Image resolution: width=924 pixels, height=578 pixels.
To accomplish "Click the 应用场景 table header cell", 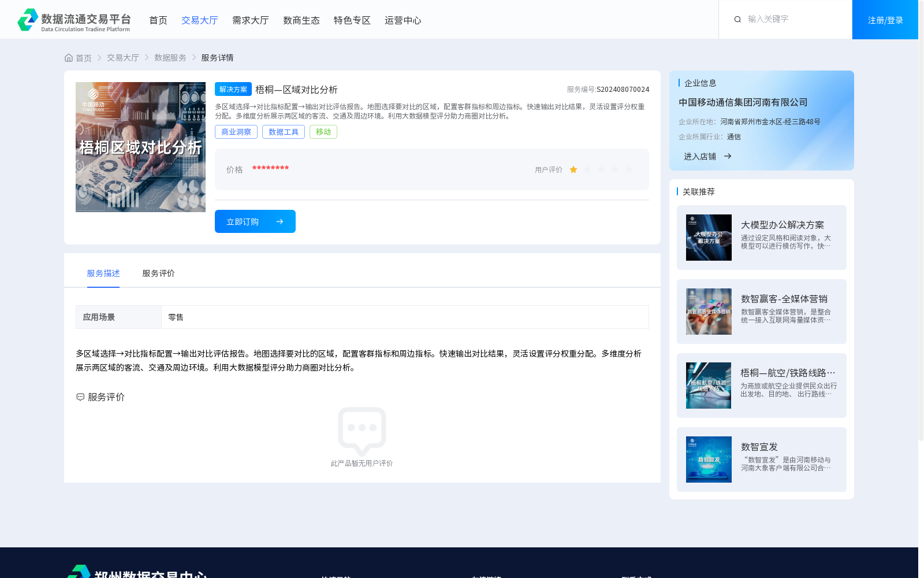I will coord(118,317).
